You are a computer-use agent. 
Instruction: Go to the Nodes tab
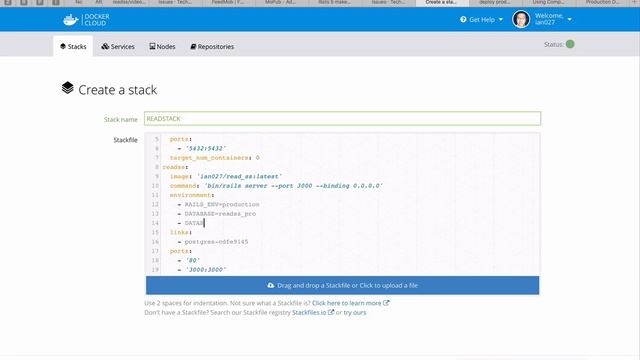click(162, 47)
